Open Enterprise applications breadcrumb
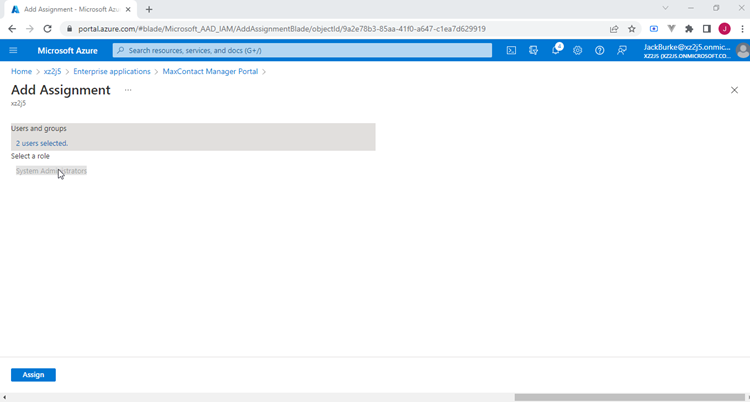Viewport: 750px width, 402px height. (x=112, y=71)
